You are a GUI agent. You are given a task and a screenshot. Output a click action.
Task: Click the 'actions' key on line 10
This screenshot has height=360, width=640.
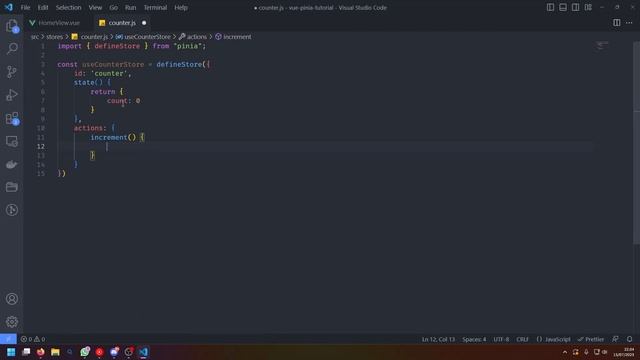coord(88,128)
